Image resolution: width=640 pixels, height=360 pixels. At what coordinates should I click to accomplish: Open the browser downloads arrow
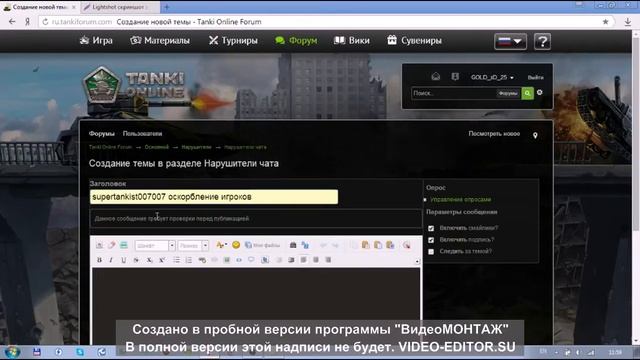628,22
